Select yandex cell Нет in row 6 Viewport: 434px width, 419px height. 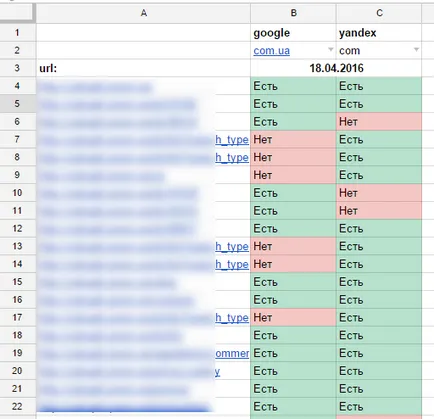point(379,122)
